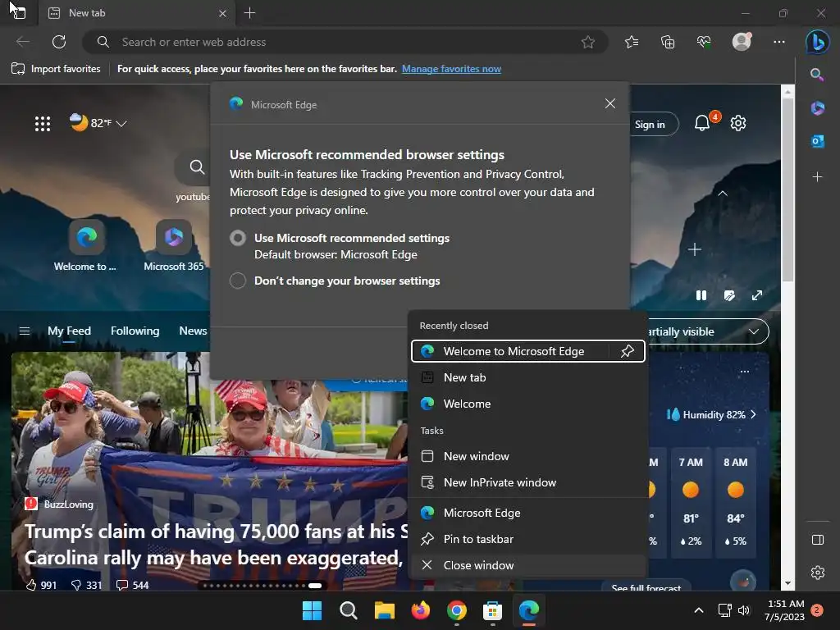Select Pin to taskbar option
The height and width of the screenshot is (630, 840).
[527, 540]
